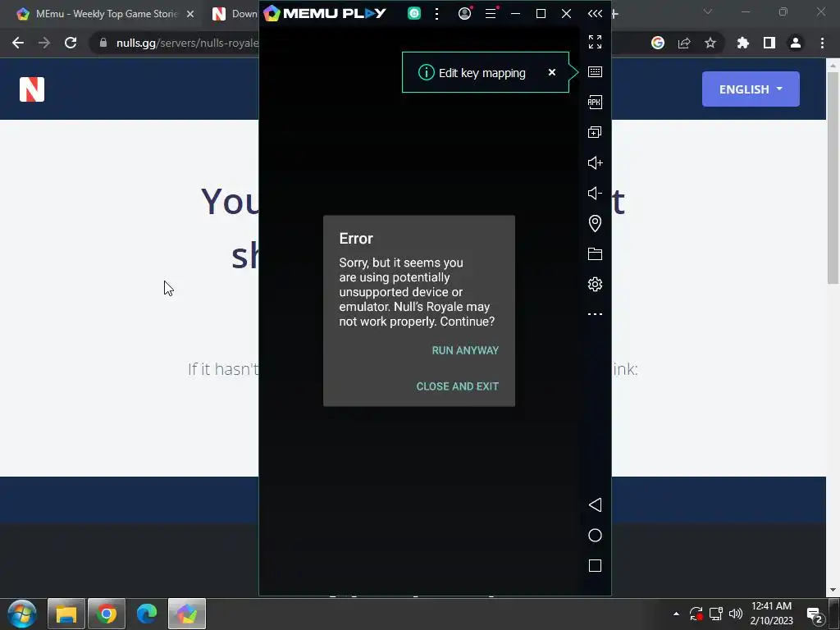Open the multi-instance manager icon in MEmu
The image size is (840, 630).
click(x=595, y=132)
